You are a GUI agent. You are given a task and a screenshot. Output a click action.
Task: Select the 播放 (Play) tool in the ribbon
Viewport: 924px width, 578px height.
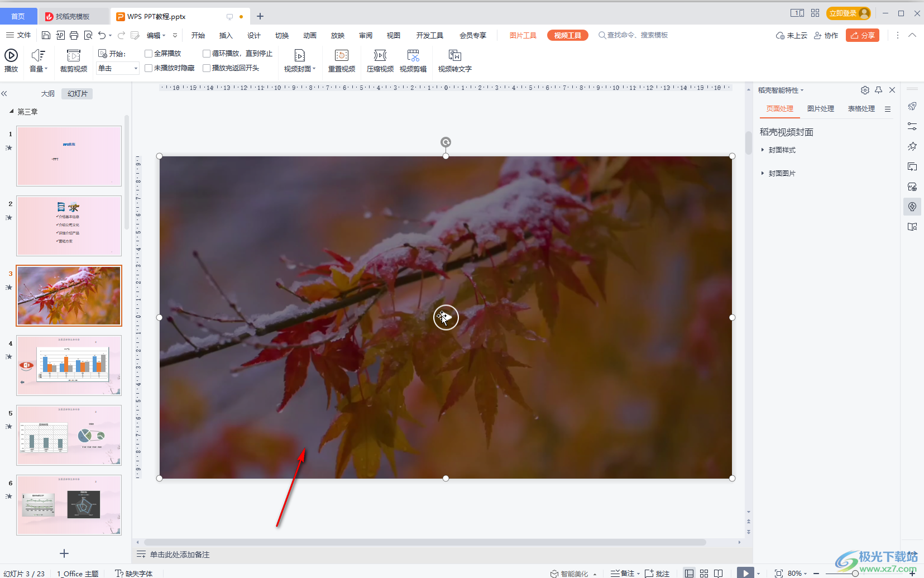coord(11,60)
